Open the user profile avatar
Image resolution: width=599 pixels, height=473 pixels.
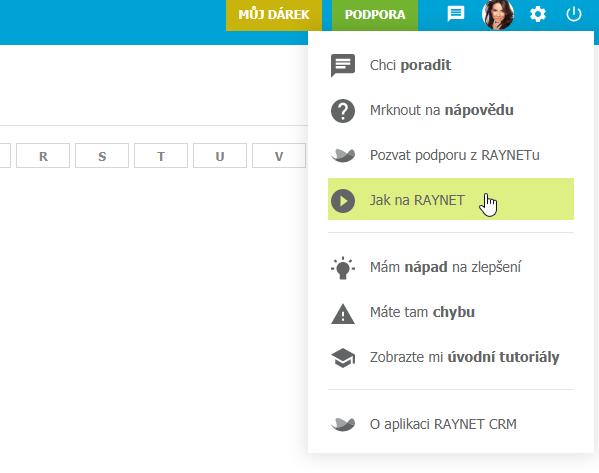[497, 15]
